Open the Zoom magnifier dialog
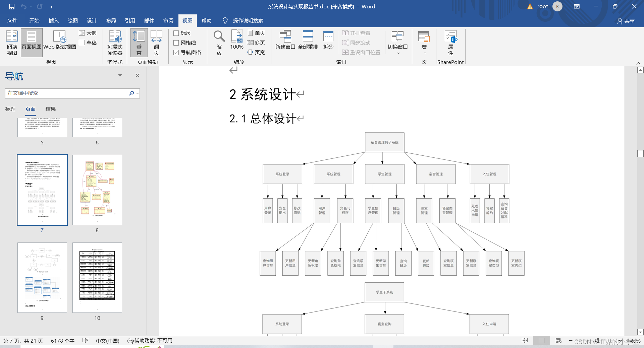644x348 pixels. tap(219, 43)
